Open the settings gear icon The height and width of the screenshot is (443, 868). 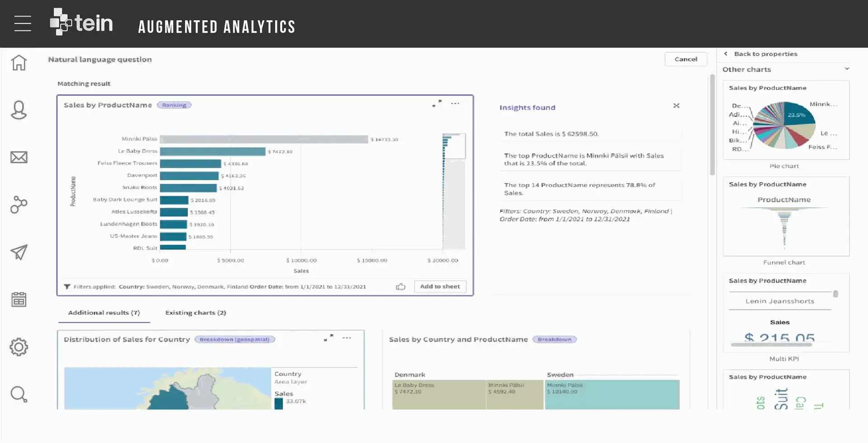pyautogui.click(x=19, y=347)
